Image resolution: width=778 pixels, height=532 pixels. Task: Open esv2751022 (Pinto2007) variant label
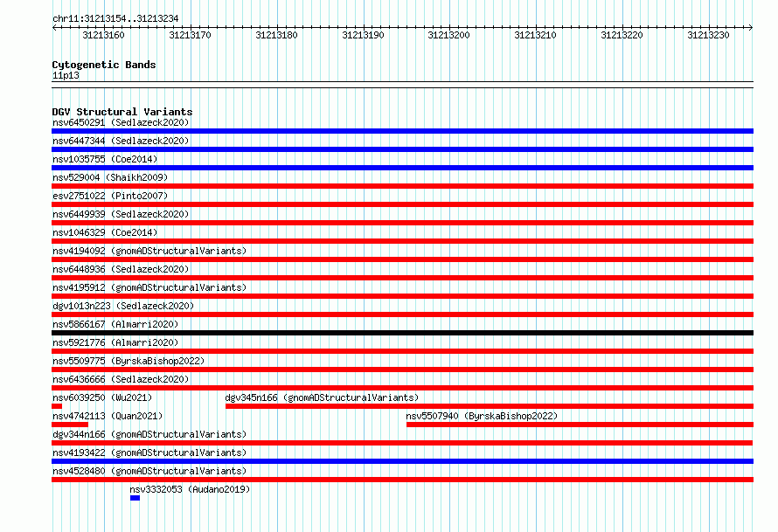[110, 196]
